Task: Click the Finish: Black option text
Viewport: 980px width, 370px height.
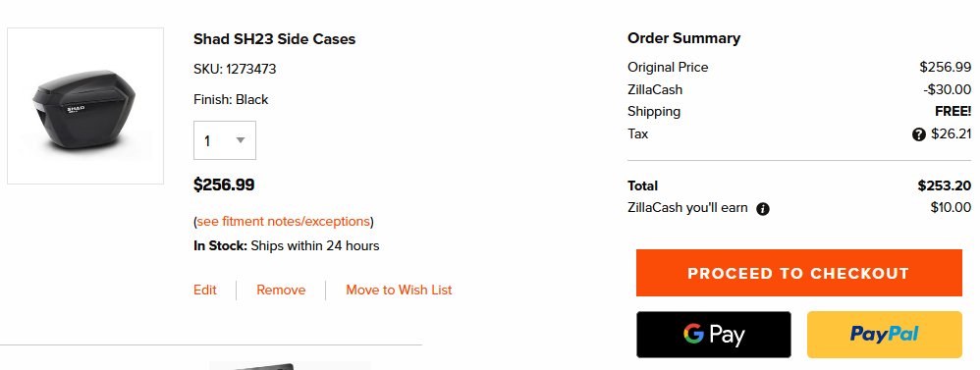Action: 231,100
